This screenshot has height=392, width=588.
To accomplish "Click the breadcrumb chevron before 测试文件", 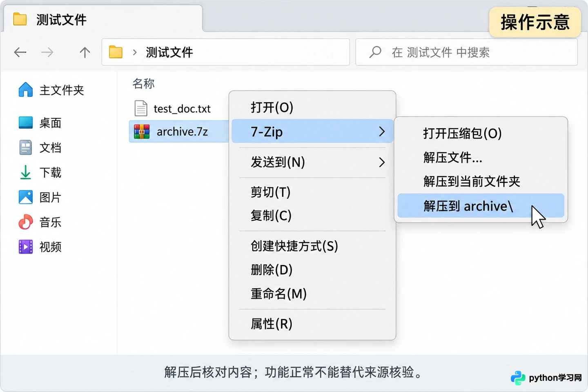I will pyautogui.click(x=134, y=52).
